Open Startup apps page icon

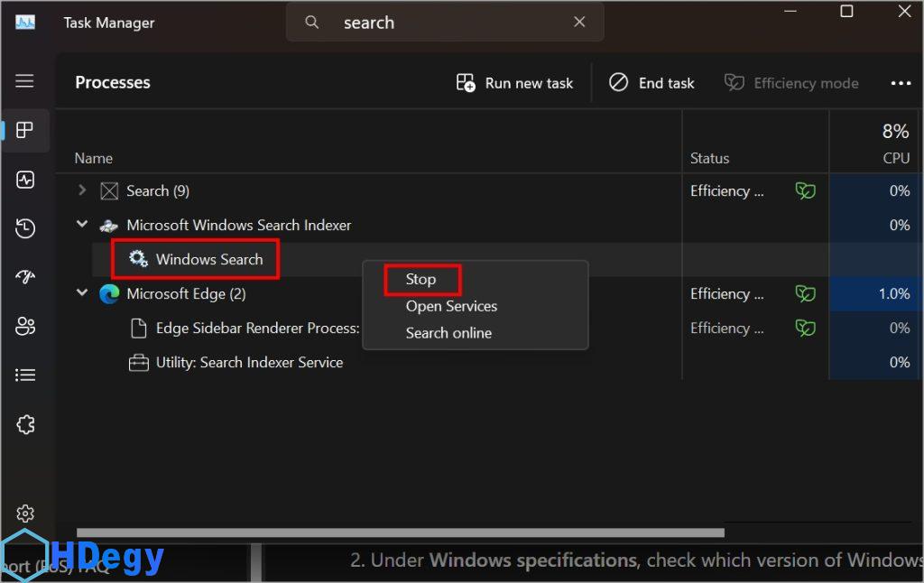pyautogui.click(x=25, y=278)
